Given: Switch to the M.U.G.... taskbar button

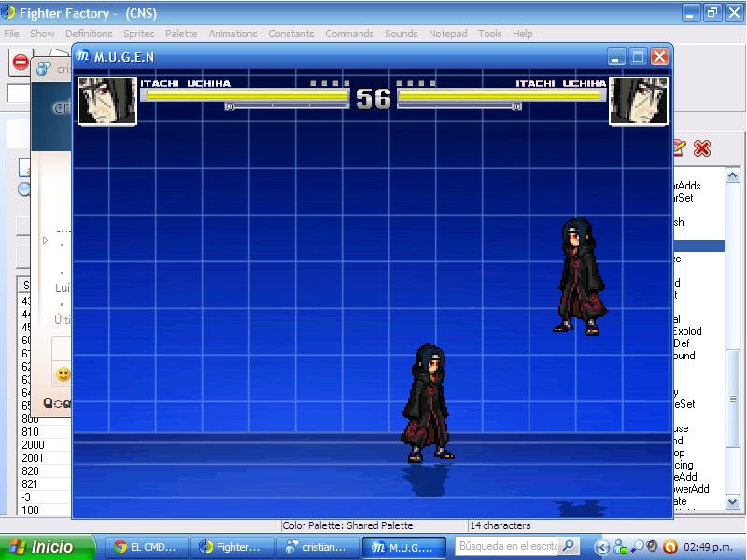Looking at the screenshot, I should point(404,547).
